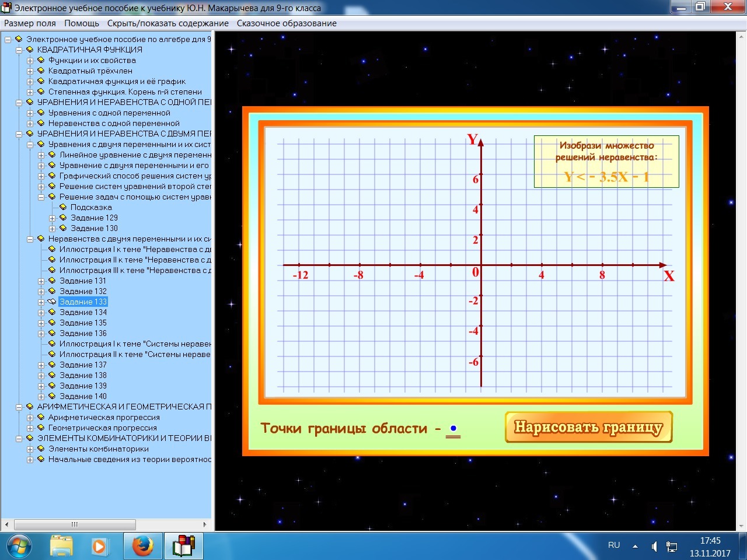Show hidden tray icons arrow
This screenshot has width=747, height=560.
tap(636, 547)
